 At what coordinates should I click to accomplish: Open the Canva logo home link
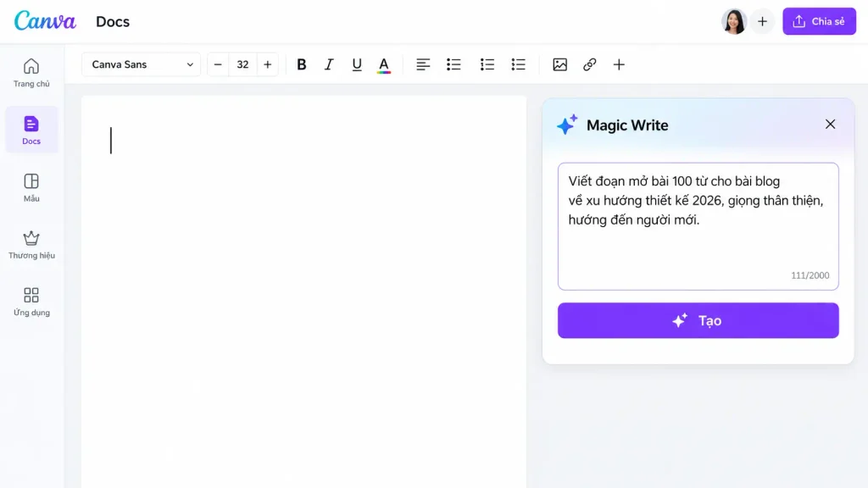tap(45, 21)
